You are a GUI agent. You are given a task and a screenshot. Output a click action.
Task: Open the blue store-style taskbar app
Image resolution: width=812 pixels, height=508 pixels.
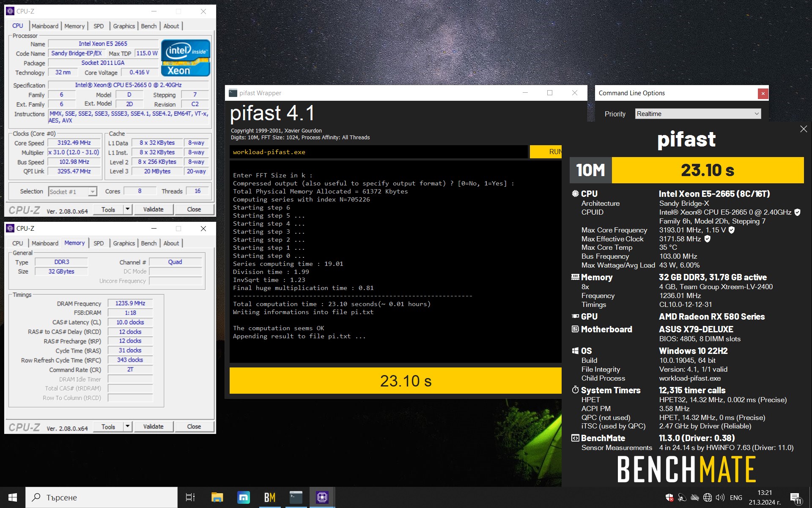tap(244, 497)
